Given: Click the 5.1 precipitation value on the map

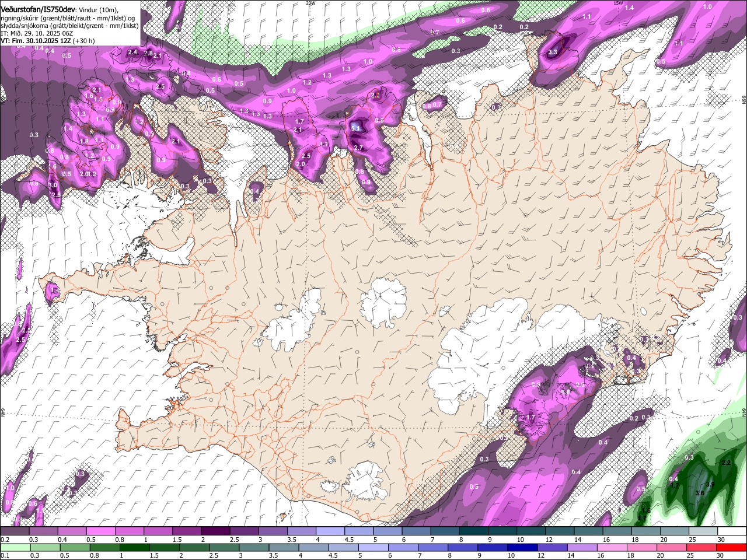Looking at the screenshot, I should pos(357,127).
